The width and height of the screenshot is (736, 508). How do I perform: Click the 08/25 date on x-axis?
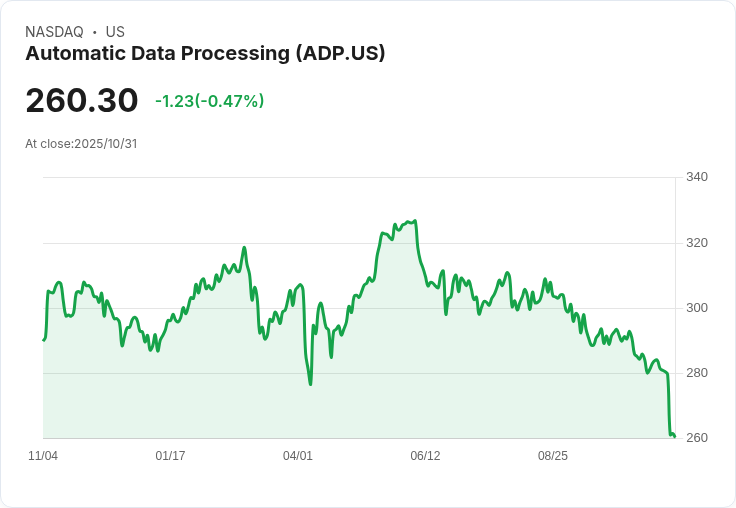(x=553, y=456)
